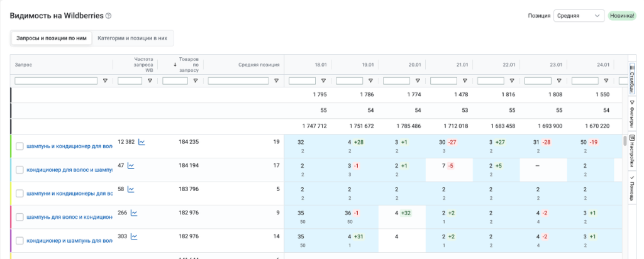Focus the Товаров по запросу filter input

[175, 81]
